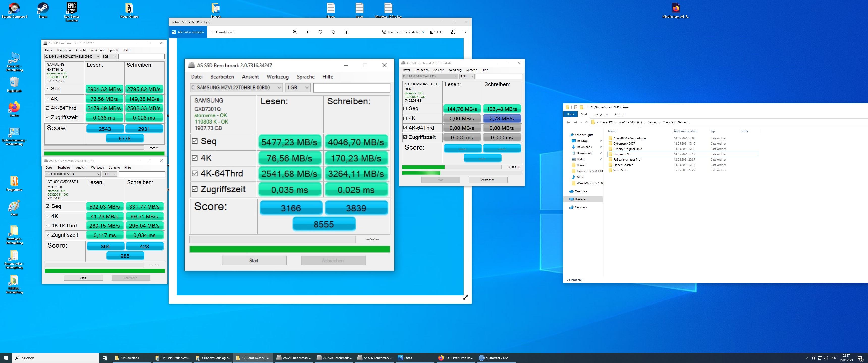This screenshot has width=868, height=363.
Task: Click the lower progress bar in ST8000VN0022 window
Action: click(x=462, y=173)
